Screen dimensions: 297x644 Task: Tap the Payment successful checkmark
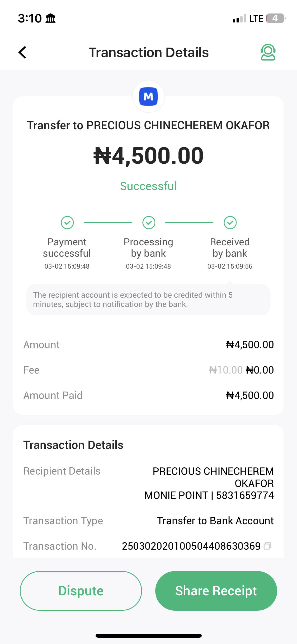(x=67, y=223)
